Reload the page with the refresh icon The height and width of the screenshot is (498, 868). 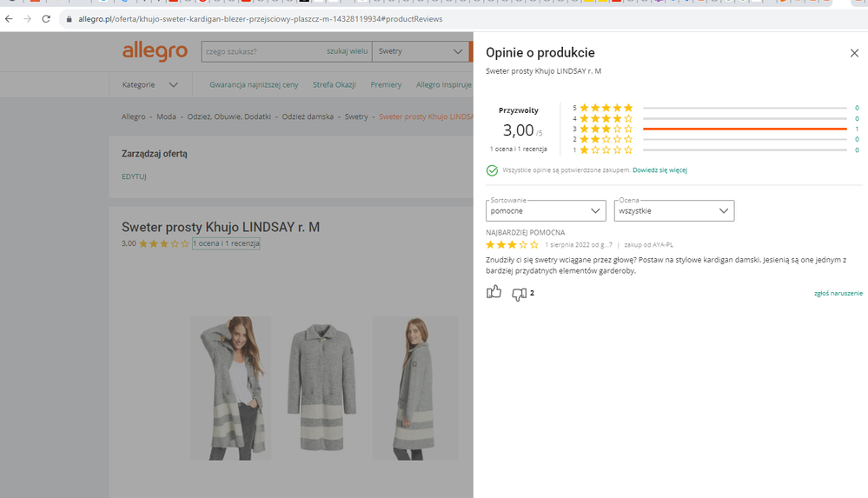[x=47, y=19]
